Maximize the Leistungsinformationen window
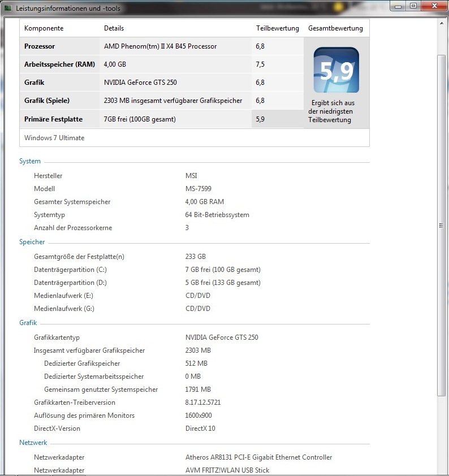449x476 pixels. [413, 6]
